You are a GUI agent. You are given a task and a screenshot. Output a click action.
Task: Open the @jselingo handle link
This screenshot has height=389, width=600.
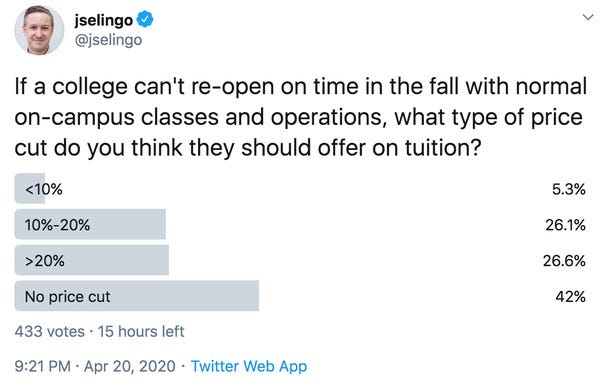coord(108,40)
